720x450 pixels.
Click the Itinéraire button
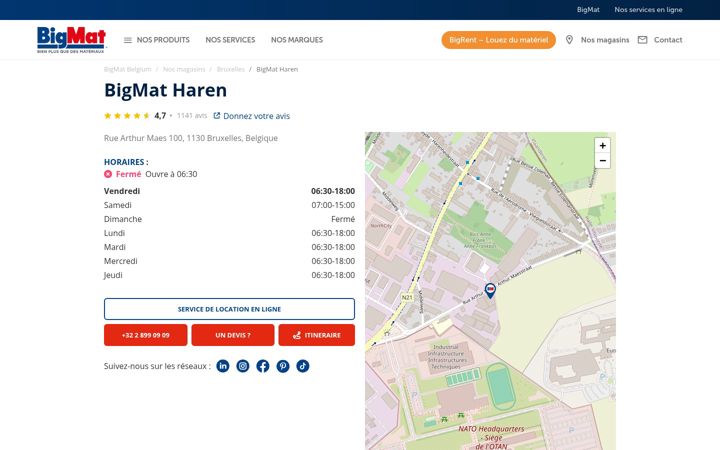(x=316, y=335)
